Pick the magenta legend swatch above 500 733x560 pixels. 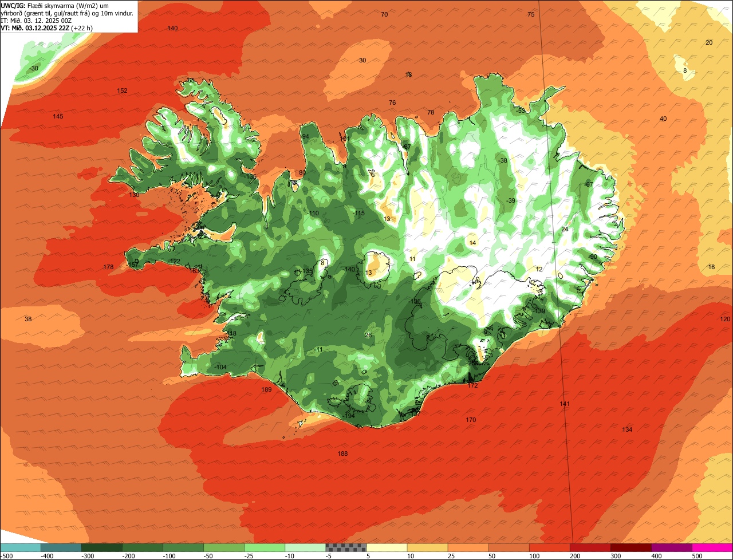tap(712, 547)
